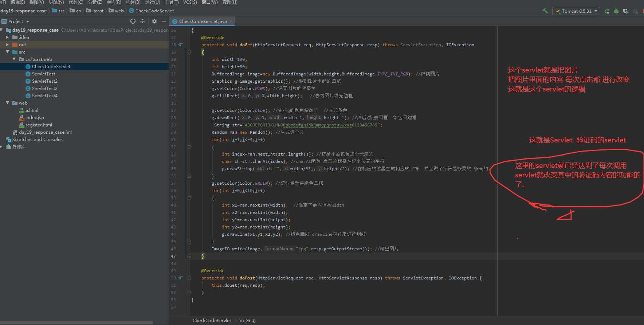Screen dimensions: 644x325
Task: Fold the doGet method at line 19
Action: coord(189,52)
